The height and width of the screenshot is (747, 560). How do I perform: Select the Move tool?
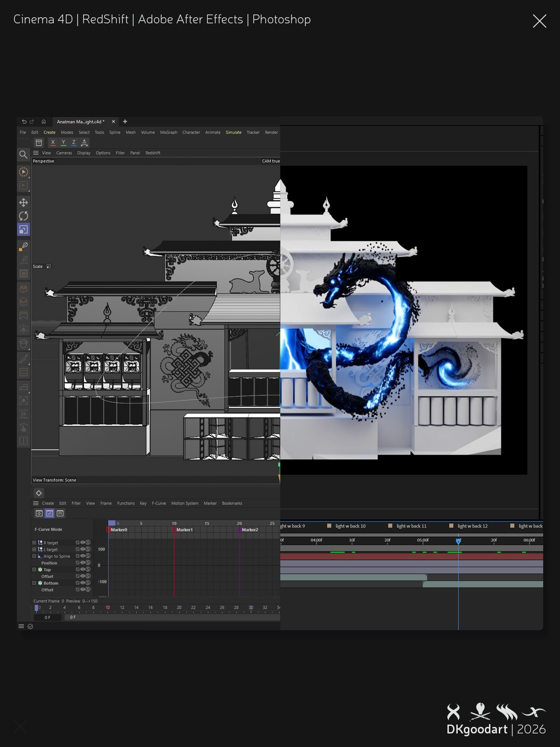click(23, 202)
